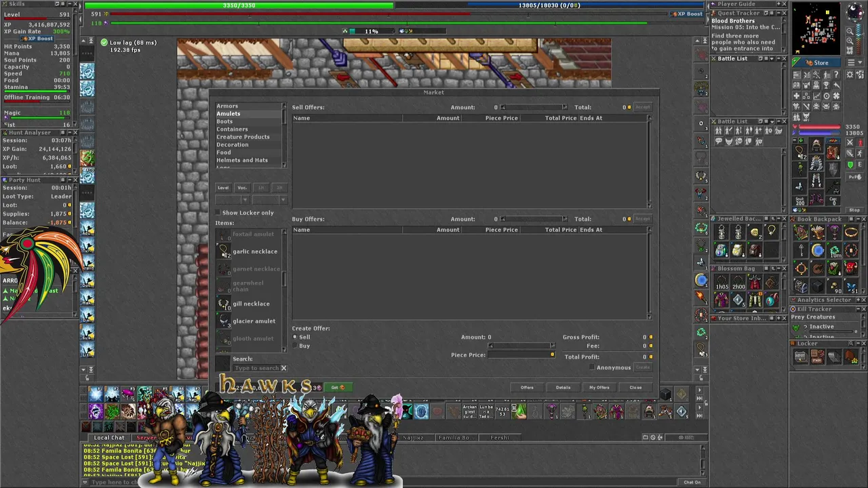Tick the Show Locker only checkbox
This screenshot has height=488, width=868.
(x=218, y=212)
